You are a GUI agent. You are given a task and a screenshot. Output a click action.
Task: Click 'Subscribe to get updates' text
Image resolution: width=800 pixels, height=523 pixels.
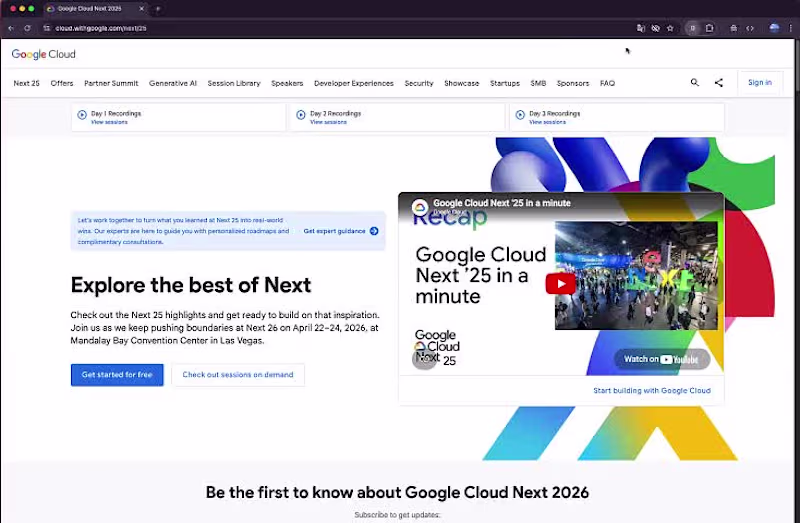397,515
